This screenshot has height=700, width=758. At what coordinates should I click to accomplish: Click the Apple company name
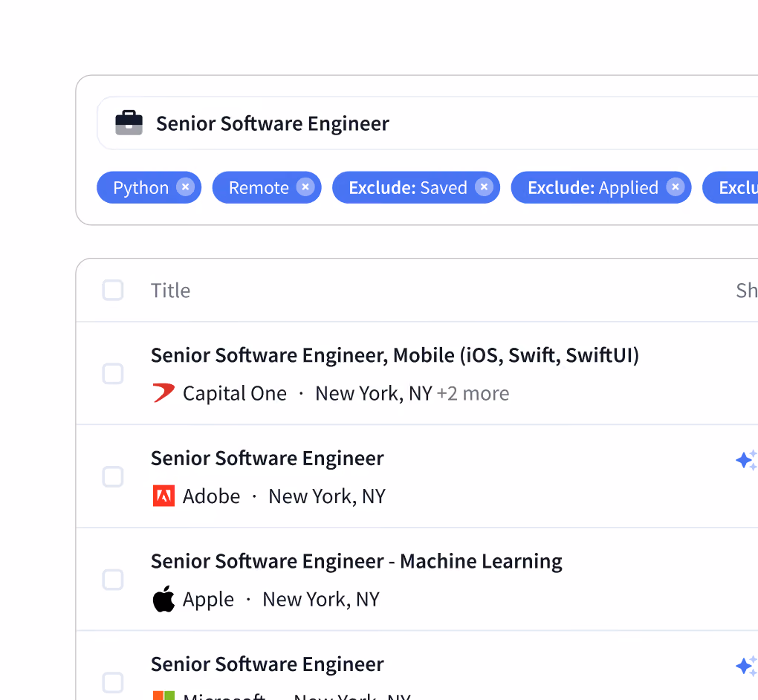208,600
